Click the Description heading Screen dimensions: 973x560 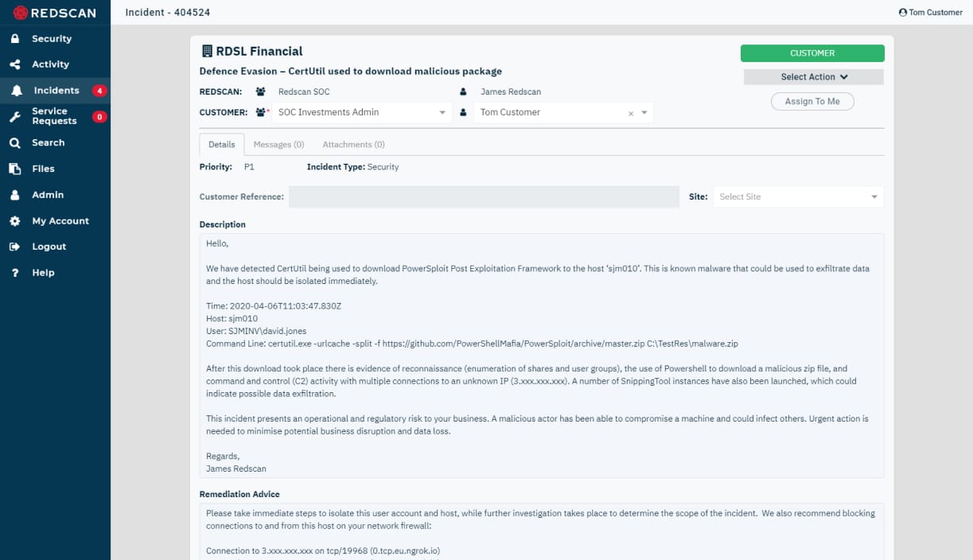(223, 224)
